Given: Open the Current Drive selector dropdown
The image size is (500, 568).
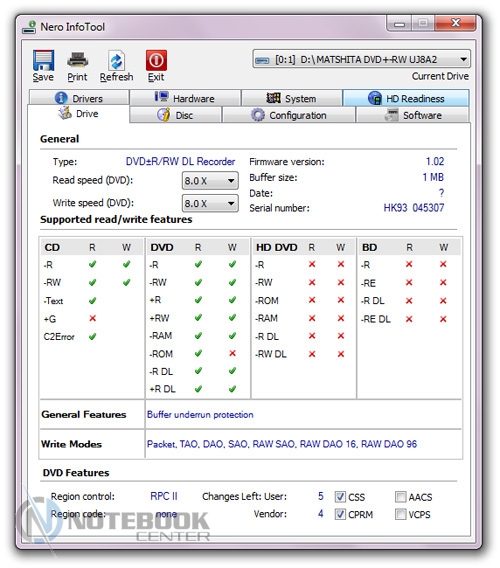Looking at the screenshot, I should tap(362, 59).
